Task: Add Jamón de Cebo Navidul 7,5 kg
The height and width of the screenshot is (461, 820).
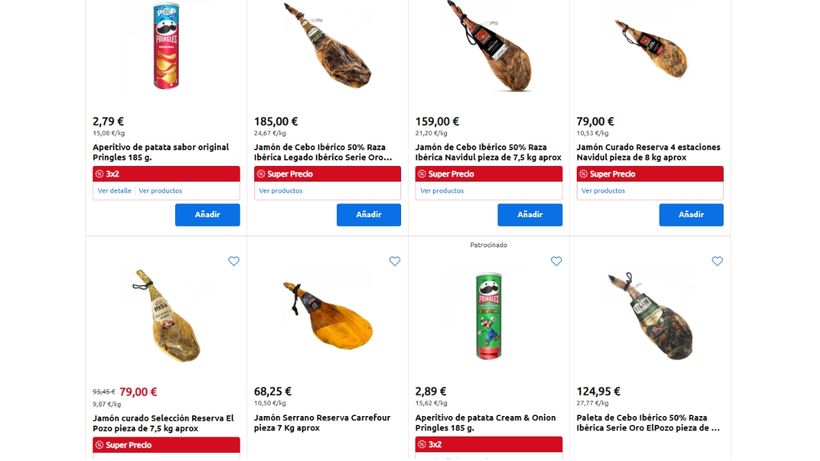Action: pos(530,215)
